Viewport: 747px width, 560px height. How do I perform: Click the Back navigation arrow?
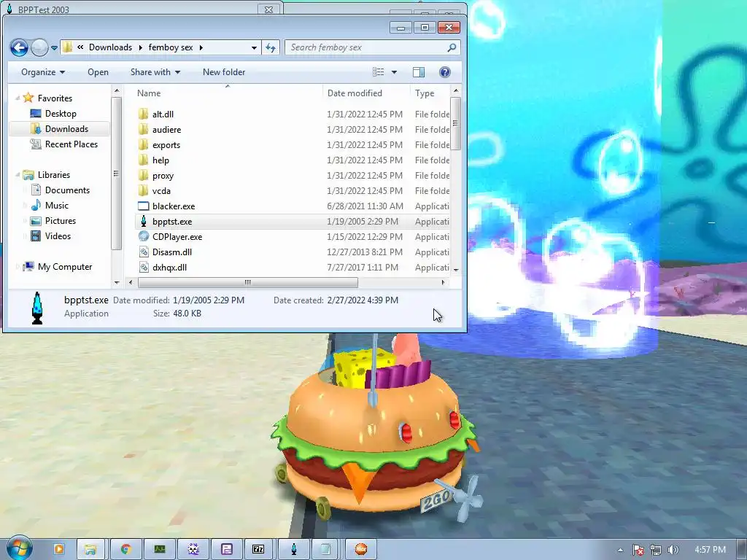[x=19, y=47]
